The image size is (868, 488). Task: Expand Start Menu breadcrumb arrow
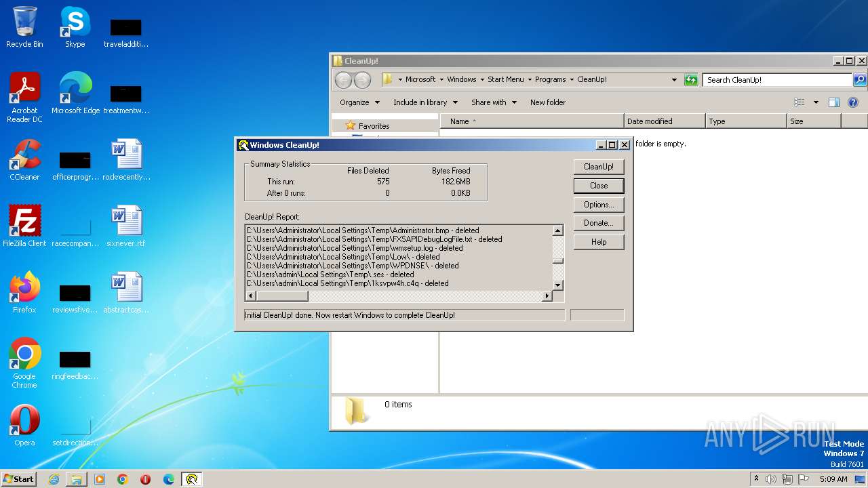529,79
